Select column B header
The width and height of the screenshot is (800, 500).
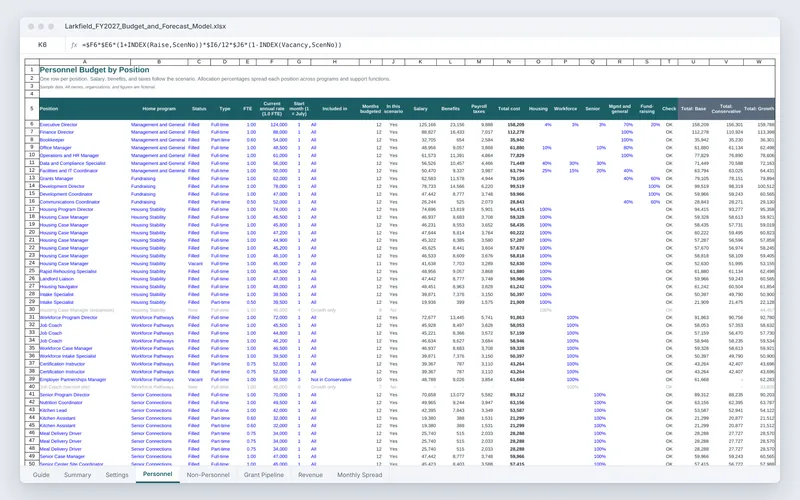pyautogui.click(x=159, y=62)
